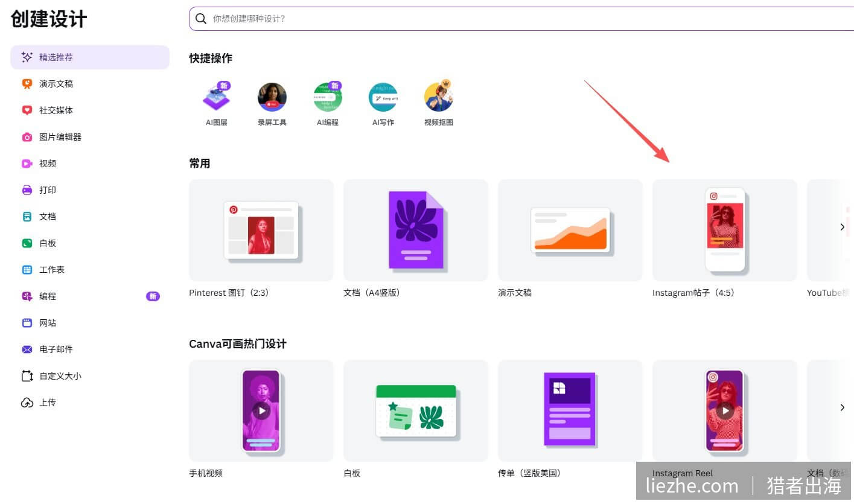Click the Instagram帖子（4:5）label
854x504 pixels.
(693, 293)
